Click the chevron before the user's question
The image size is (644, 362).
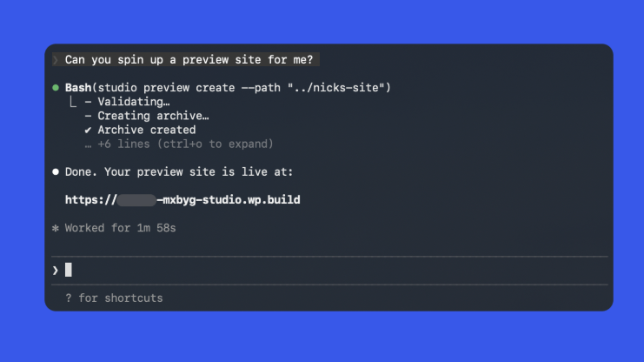pyautogui.click(x=56, y=59)
